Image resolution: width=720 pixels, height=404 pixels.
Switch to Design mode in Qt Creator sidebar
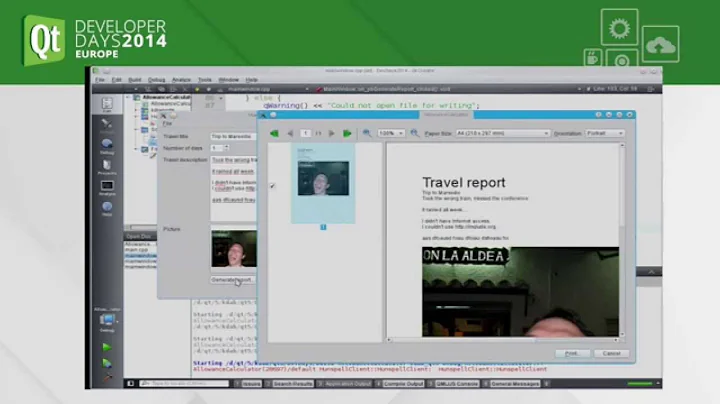107,125
